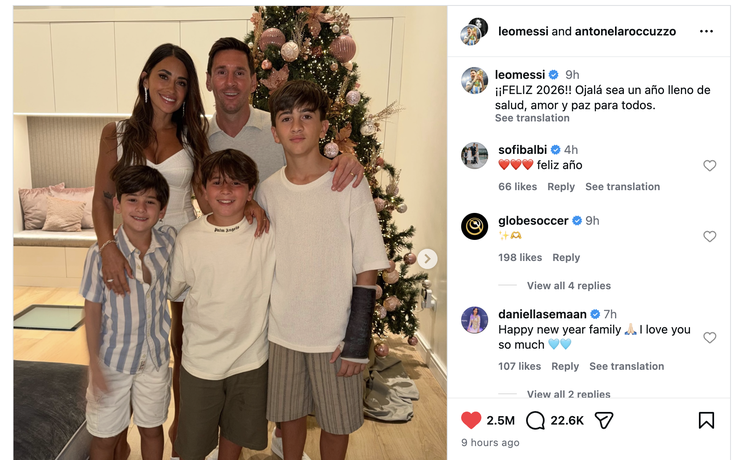Open sofibalbi's avatar

[x=475, y=155]
